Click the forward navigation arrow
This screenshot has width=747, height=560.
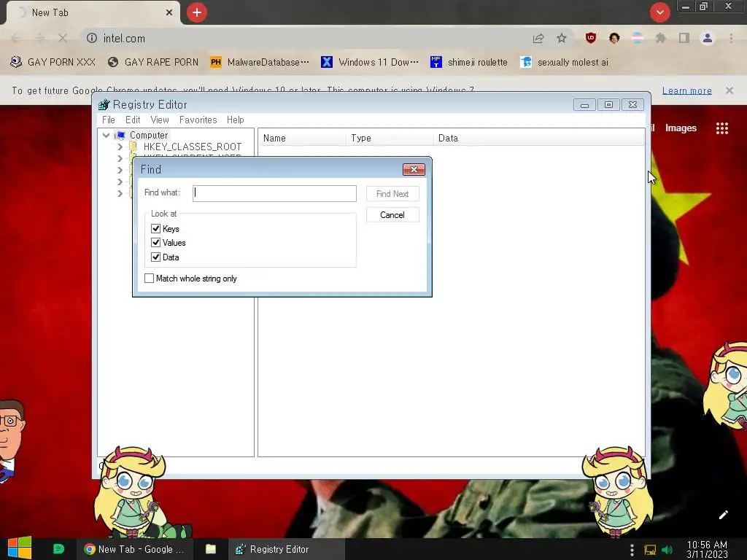(x=39, y=38)
